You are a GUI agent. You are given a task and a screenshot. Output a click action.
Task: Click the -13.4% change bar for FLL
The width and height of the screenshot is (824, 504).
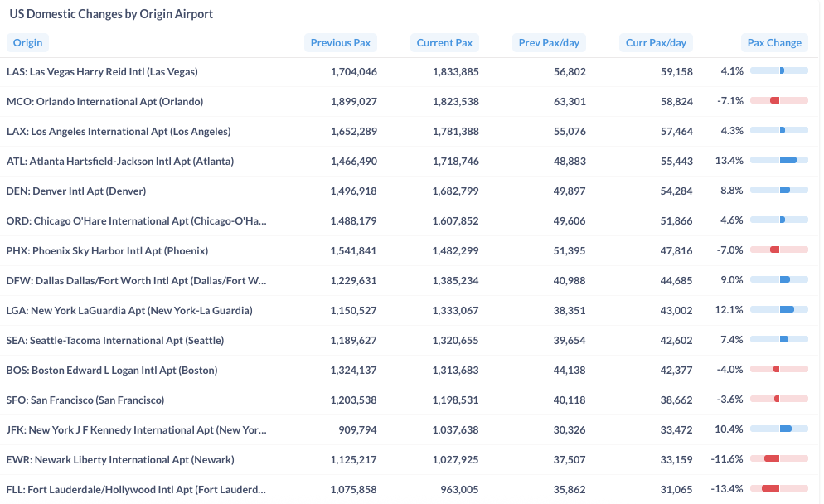[778, 489]
